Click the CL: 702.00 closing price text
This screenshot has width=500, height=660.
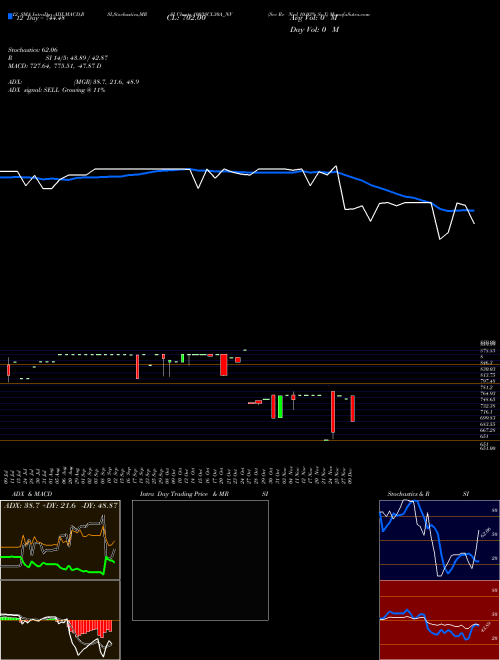[186, 18]
